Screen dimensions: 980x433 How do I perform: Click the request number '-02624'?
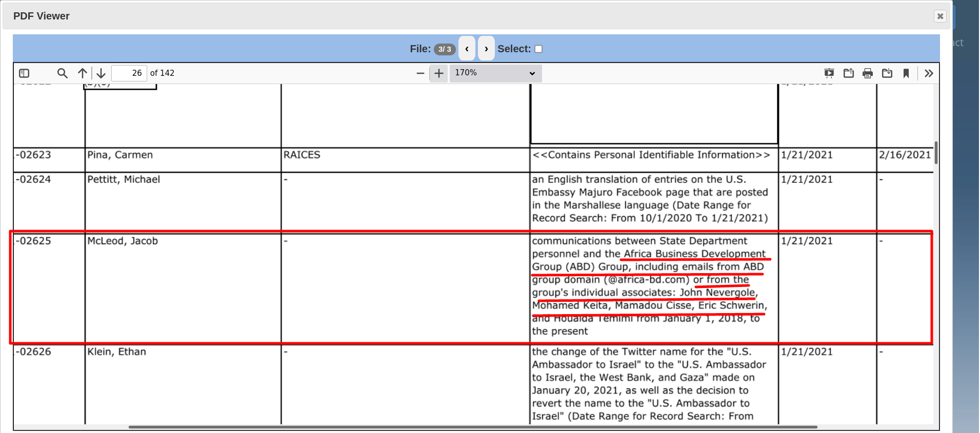point(34,179)
